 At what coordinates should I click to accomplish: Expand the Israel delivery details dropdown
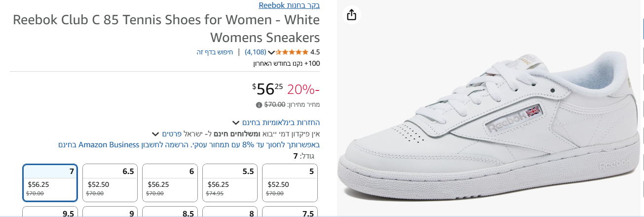(x=156, y=133)
